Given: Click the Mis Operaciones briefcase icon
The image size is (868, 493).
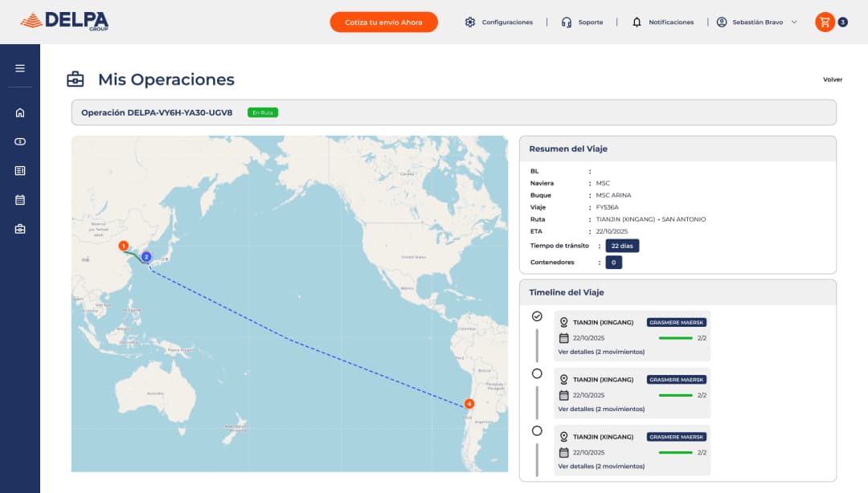Looking at the screenshot, I should pos(76,79).
